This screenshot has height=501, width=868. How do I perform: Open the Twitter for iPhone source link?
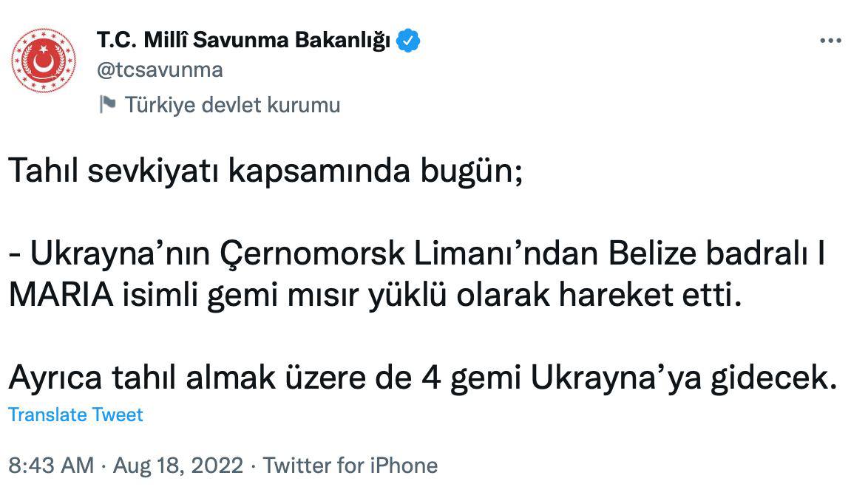pos(350,466)
